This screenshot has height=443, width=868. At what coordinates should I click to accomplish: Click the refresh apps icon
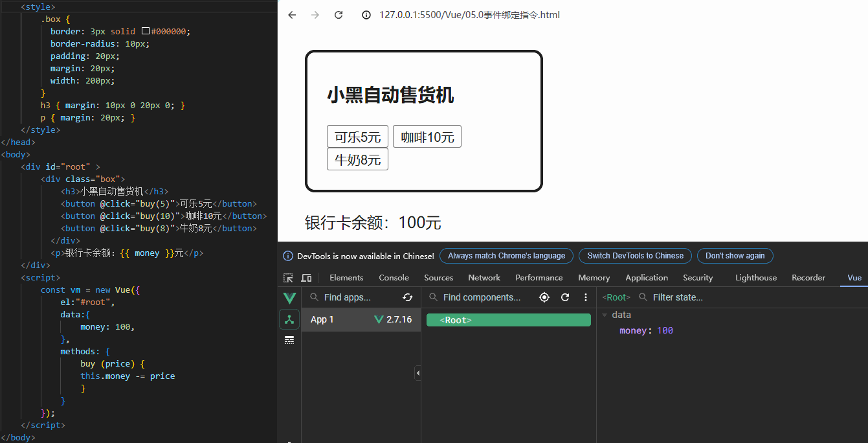407,297
